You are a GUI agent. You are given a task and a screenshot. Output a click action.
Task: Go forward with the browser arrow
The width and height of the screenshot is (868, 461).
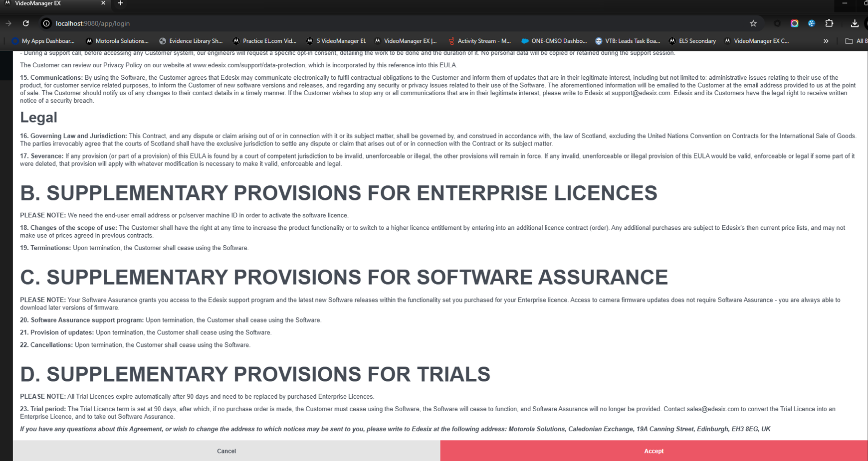tap(8, 23)
